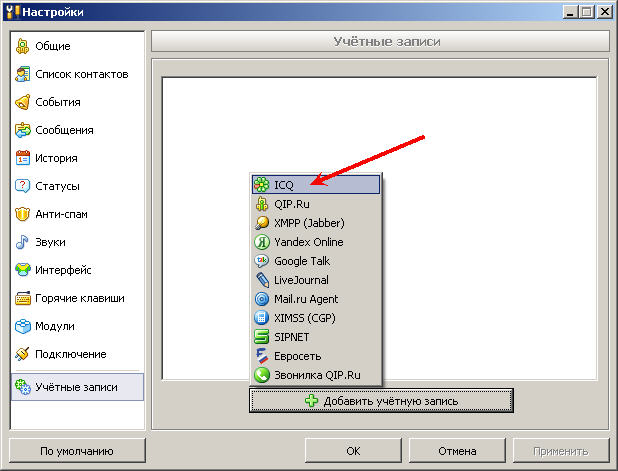The image size is (618, 471).
Task: Click the Модули cube icon
Action: click(x=22, y=326)
